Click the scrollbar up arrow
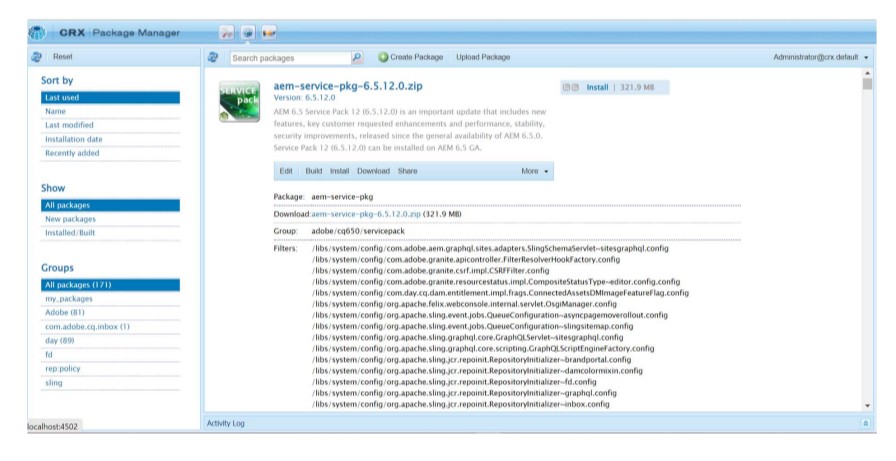This screenshot has height=461, width=896. click(x=867, y=73)
